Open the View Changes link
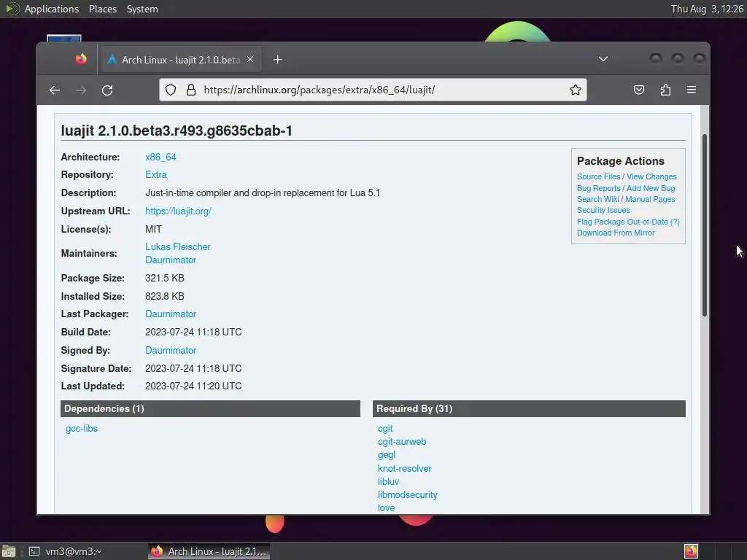The image size is (747, 560). pyautogui.click(x=651, y=176)
